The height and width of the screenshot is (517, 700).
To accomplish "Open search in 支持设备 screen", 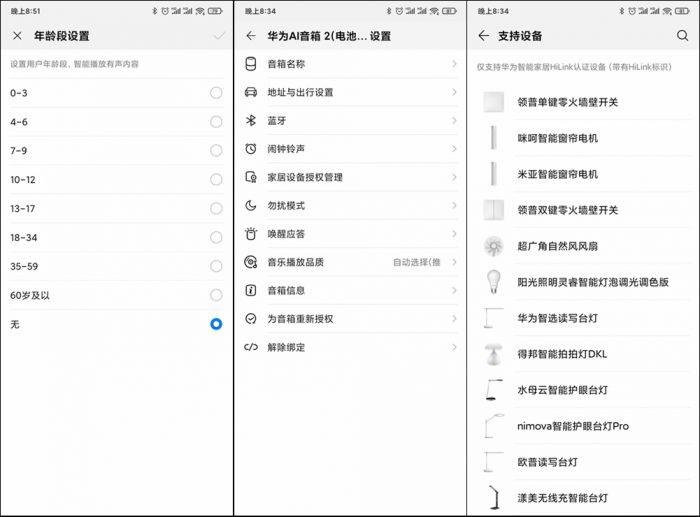I will click(682, 36).
